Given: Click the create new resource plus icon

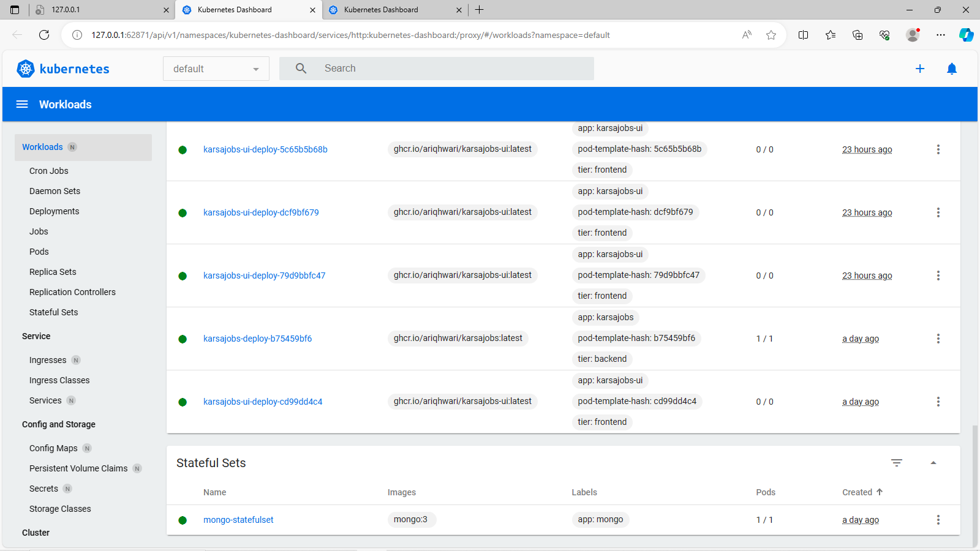Looking at the screenshot, I should [x=919, y=69].
